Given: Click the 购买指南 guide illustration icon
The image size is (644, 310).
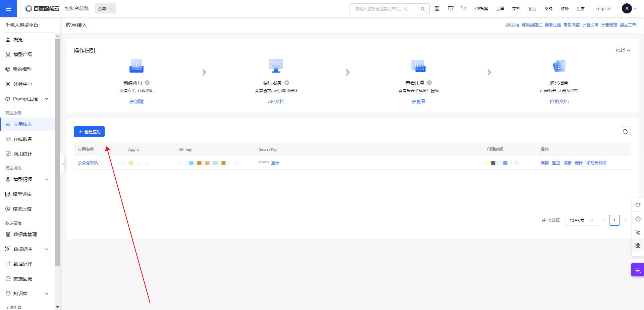Looking at the screenshot, I should click(559, 66).
